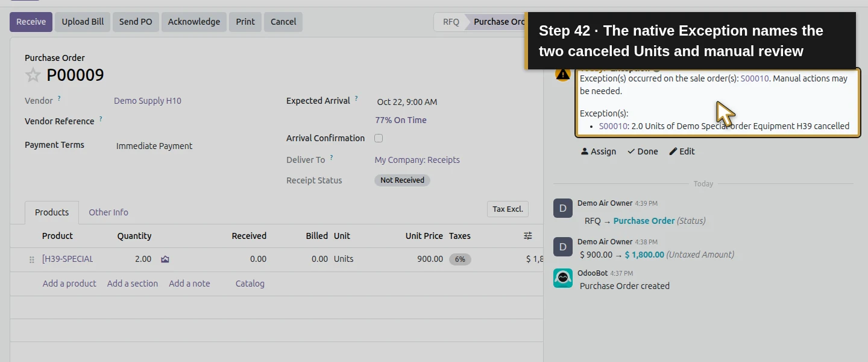This screenshot has width=868, height=362.
Task: Grab the drag handle on H39-SPECIAL row
Action: (x=31, y=259)
